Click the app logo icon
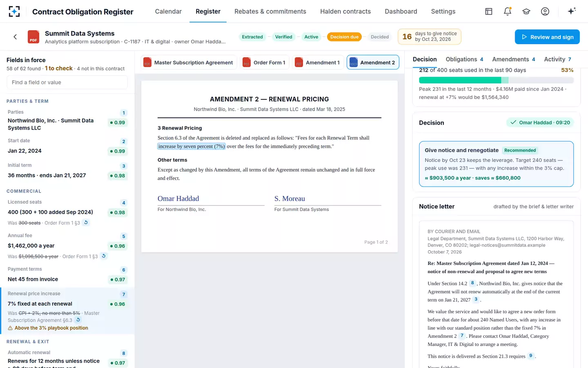The width and height of the screenshot is (588, 368). [14, 11]
